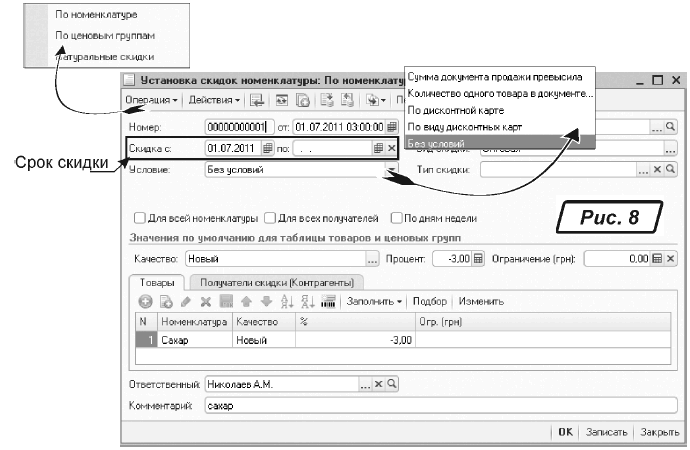Search the Ответственный field with magnifier icon
The image size is (690, 450).
click(x=391, y=384)
